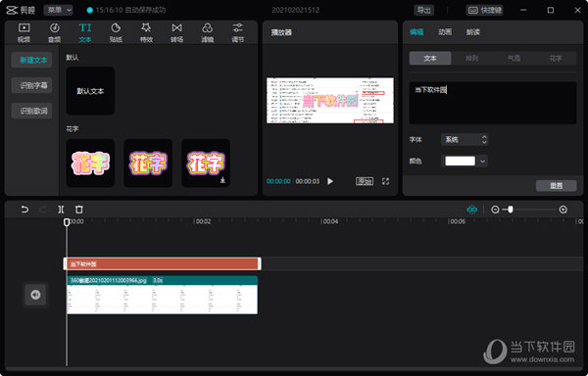Screen dimensions: 588x376
Task: Select the 文本 sub-tab in editor
Action: pyautogui.click(x=430, y=59)
